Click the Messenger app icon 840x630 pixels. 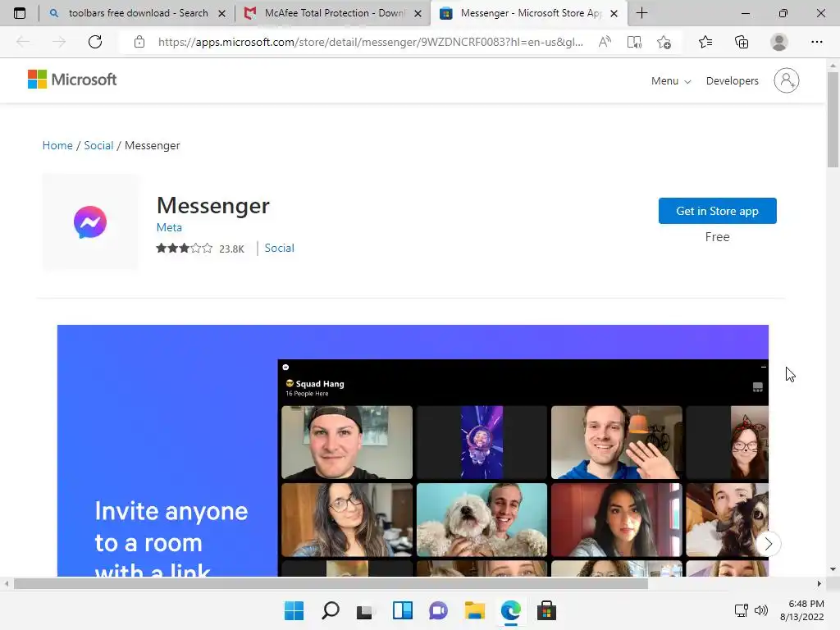(x=90, y=221)
